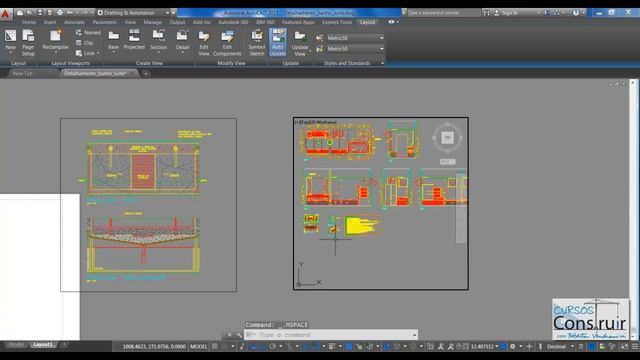Open the New Tab file tab
The width and height of the screenshot is (640, 360).
pos(22,73)
